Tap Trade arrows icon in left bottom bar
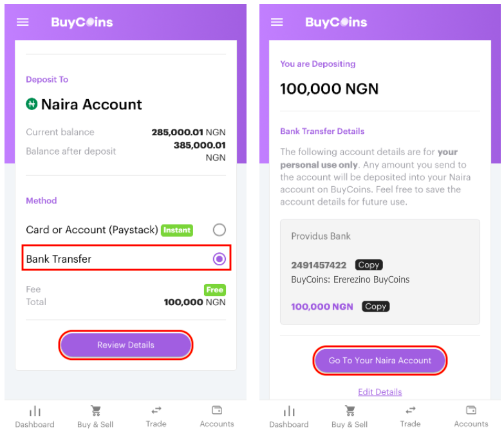The image size is (504, 441). click(156, 411)
